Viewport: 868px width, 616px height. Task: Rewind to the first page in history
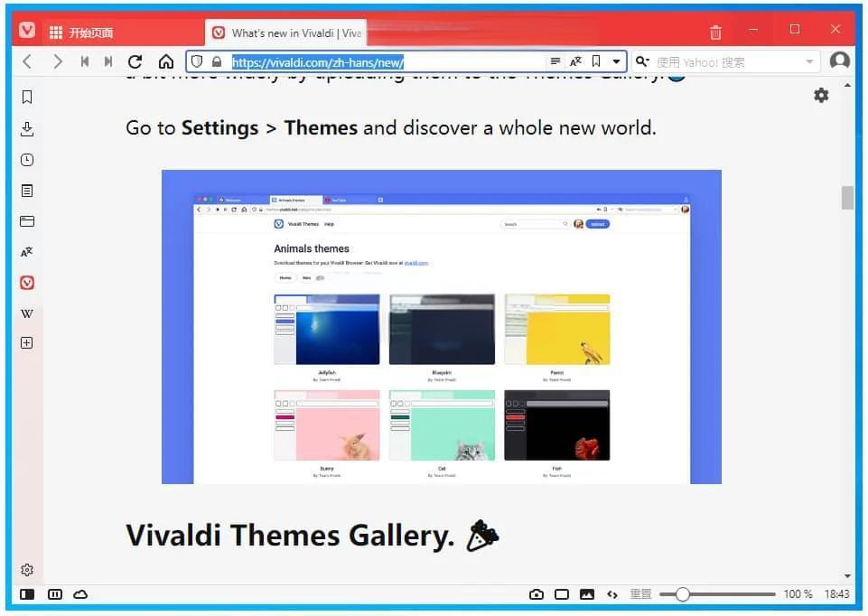coord(85,61)
